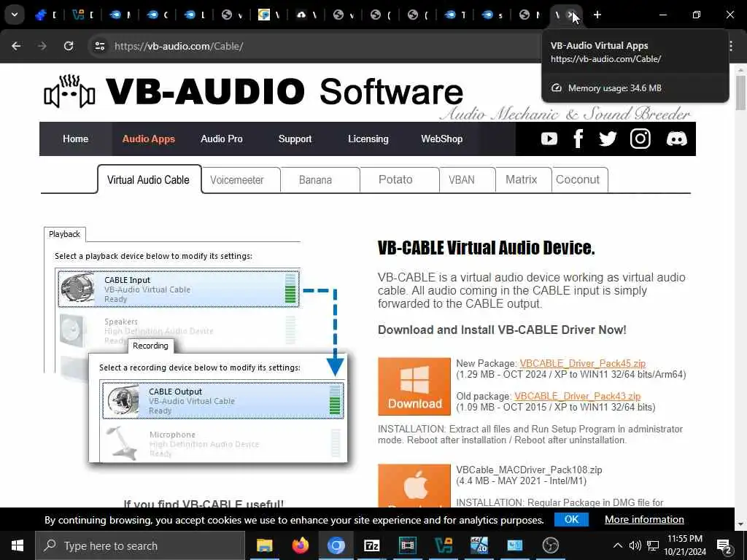Reload the page with the refresh icon
Screen dimensions: 747x560
69,46
